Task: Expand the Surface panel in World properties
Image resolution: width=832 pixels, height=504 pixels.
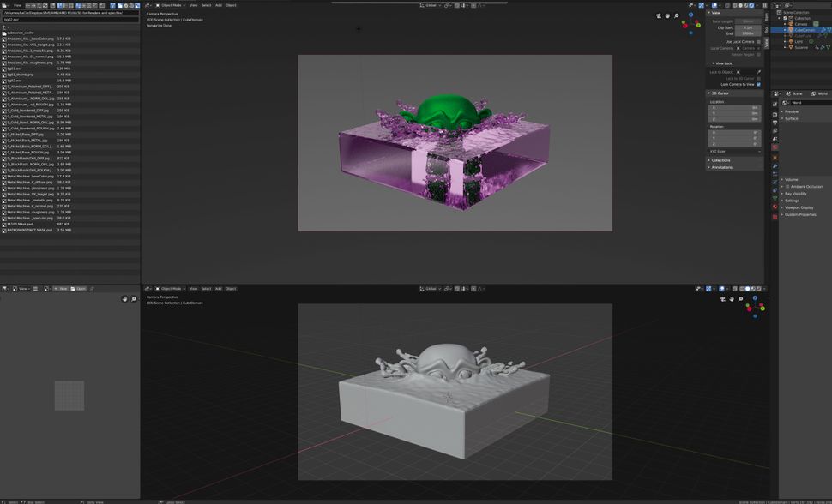Action: (x=789, y=119)
